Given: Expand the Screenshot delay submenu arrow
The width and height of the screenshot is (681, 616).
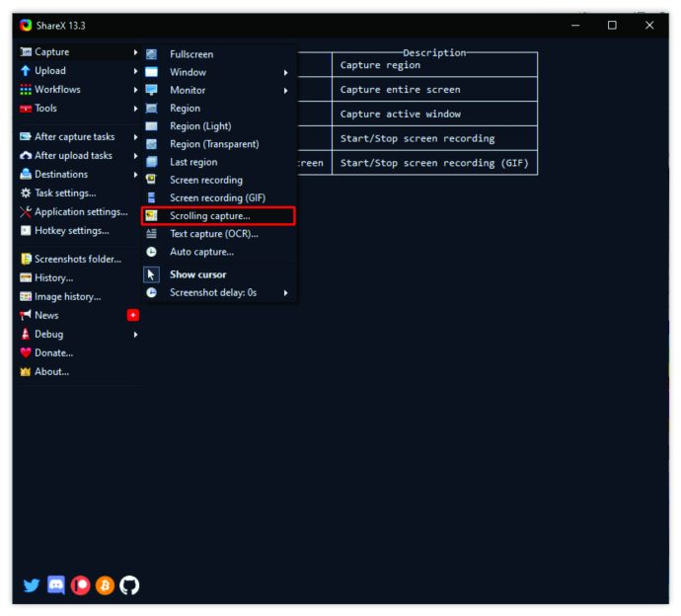Looking at the screenshot, I should coord(286,293).
